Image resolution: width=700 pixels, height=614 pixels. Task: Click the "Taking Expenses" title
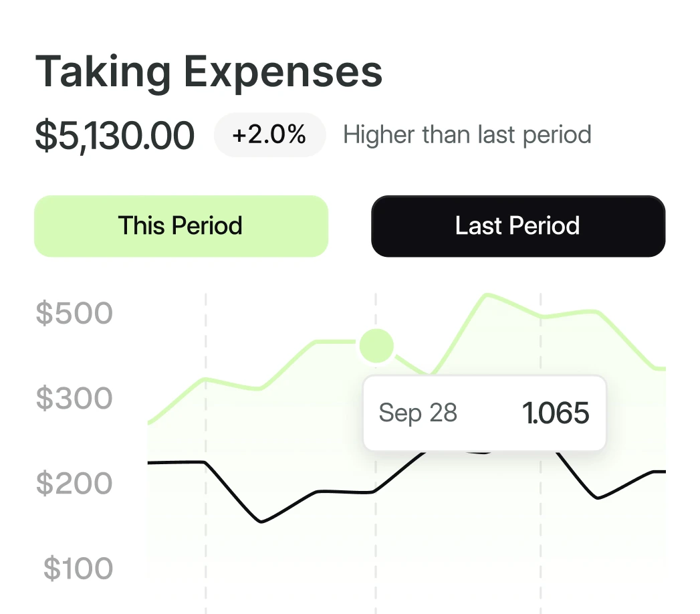(209, 70)
